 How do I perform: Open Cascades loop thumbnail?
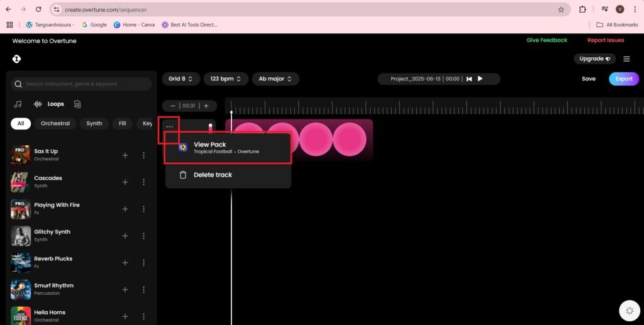(x=21, y=182)
